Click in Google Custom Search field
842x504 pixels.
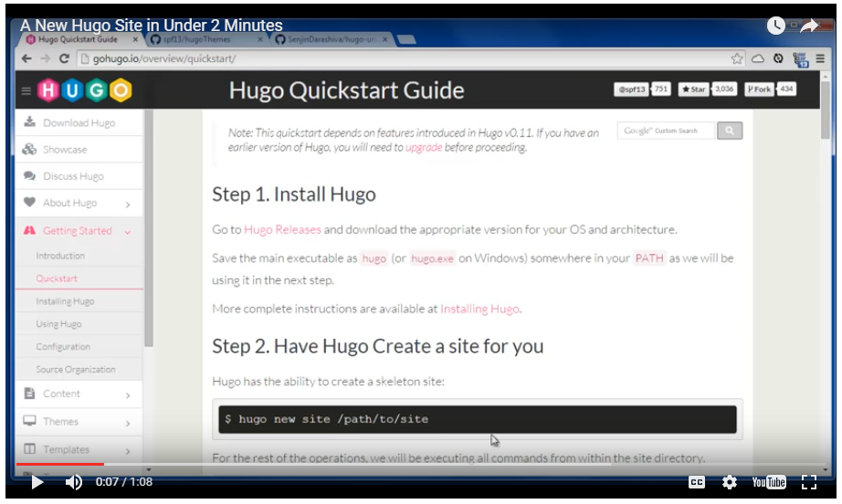tap(666, 131)
